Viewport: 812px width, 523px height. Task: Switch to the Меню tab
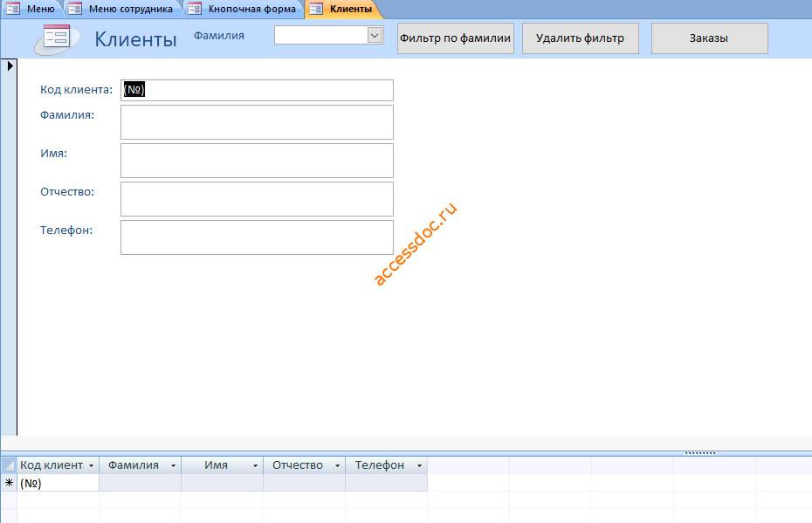34,9
